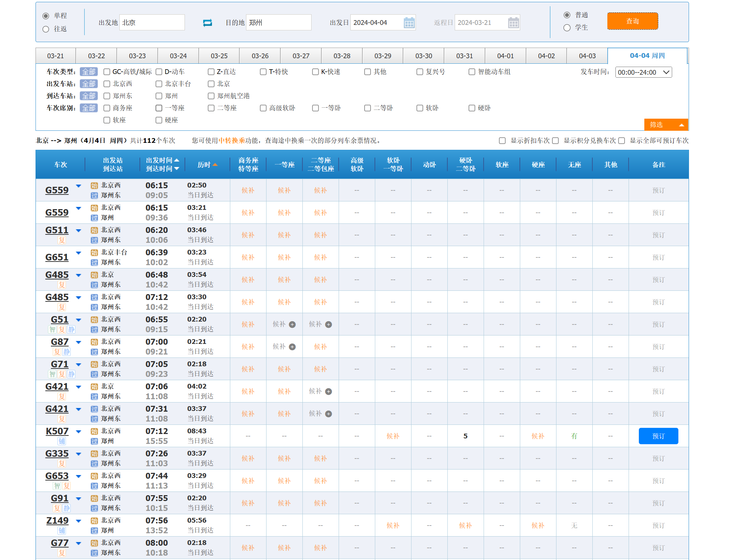Click the blue 预订 button for K507
The image size is (730, 560).
(x=658, y=436)
